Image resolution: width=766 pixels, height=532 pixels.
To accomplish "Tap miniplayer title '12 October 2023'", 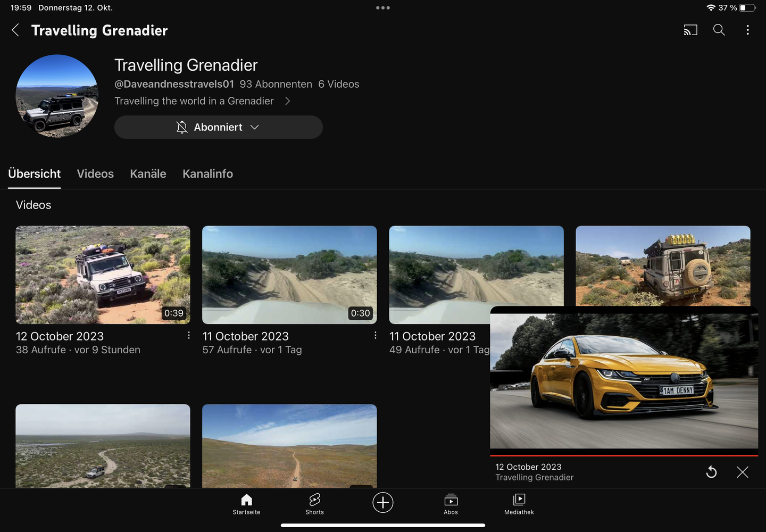I will 528,467.
